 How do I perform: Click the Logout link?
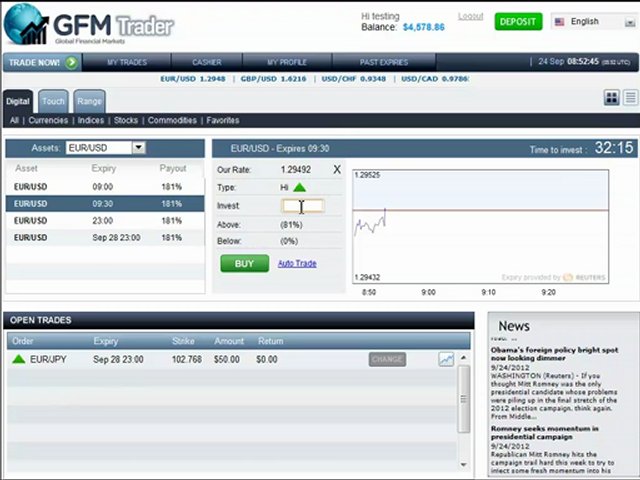point(471,16)
